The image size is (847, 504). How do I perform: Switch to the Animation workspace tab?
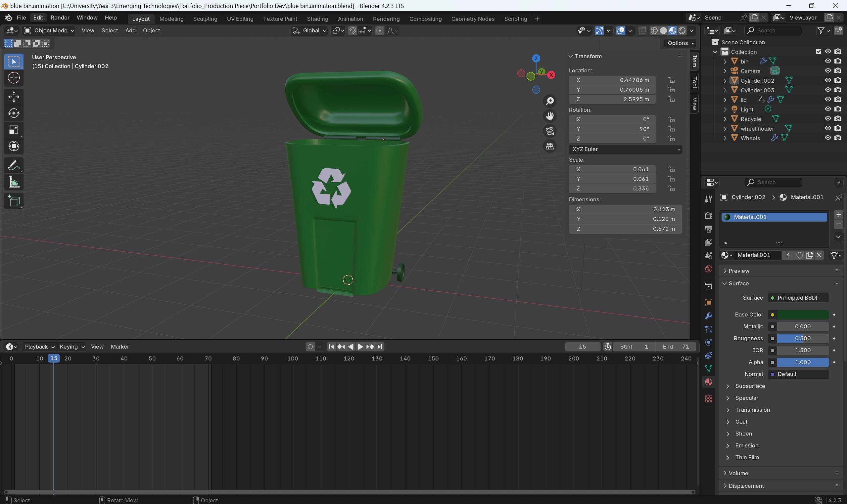[x=350, y=19]
